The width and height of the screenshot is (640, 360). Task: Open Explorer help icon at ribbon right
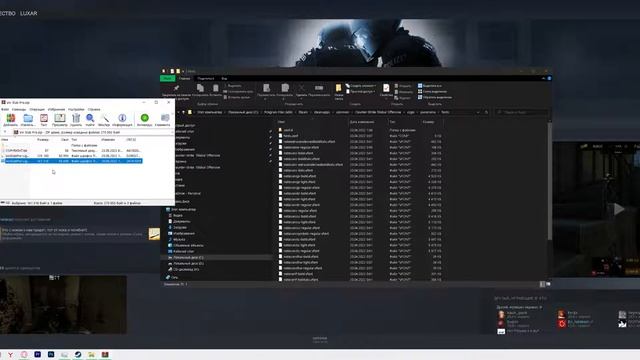pos(549,78)
